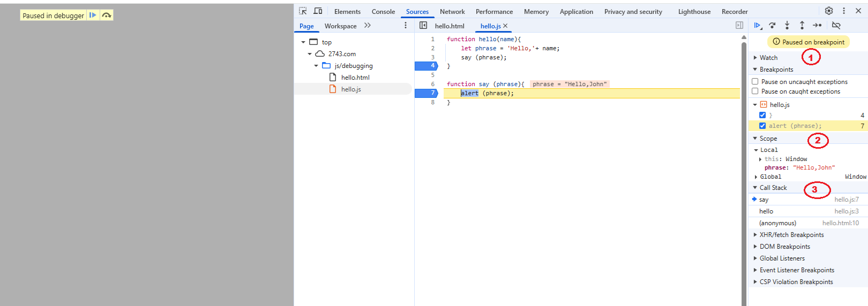
Task: Switch to the Workspace navigator tab
Action: click(340, 26)
